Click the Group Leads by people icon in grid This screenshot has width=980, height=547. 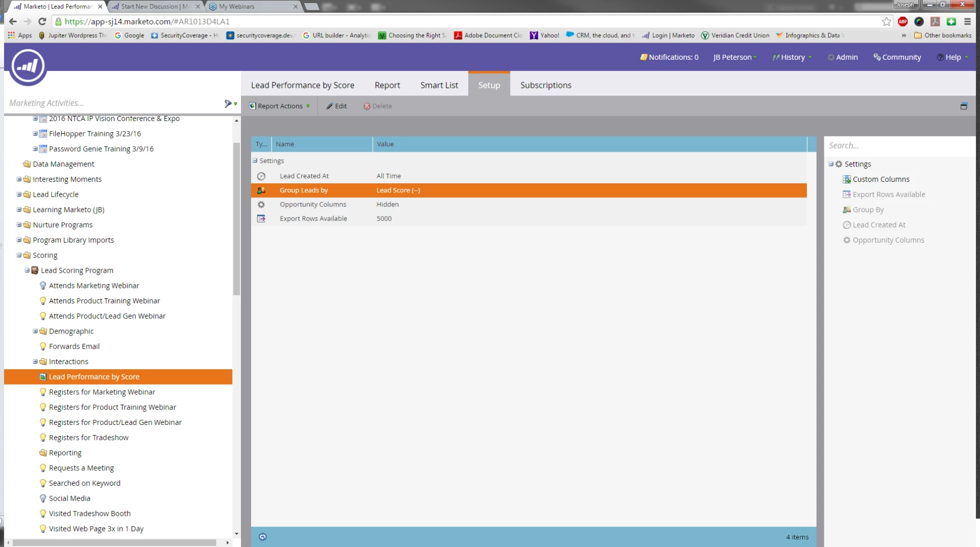pos(261,191)
